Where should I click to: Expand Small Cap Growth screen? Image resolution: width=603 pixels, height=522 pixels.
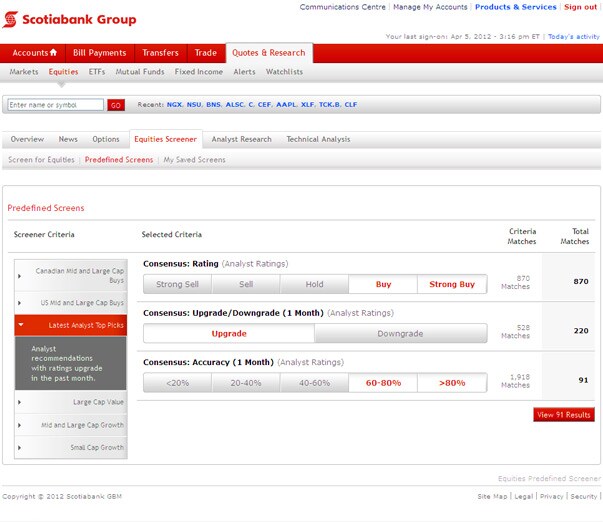click(x=71, y=447)
